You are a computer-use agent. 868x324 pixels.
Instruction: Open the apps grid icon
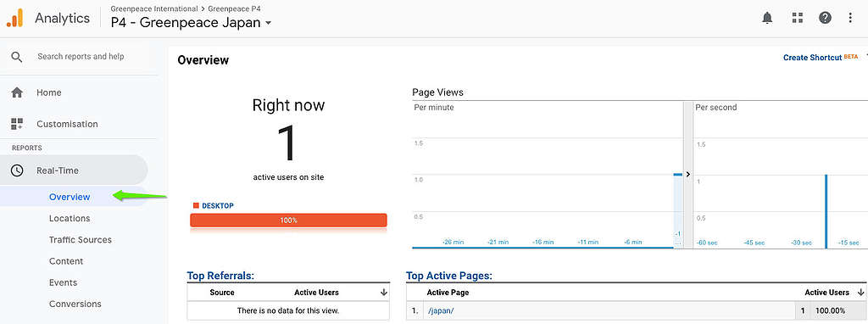coord(797,19)
